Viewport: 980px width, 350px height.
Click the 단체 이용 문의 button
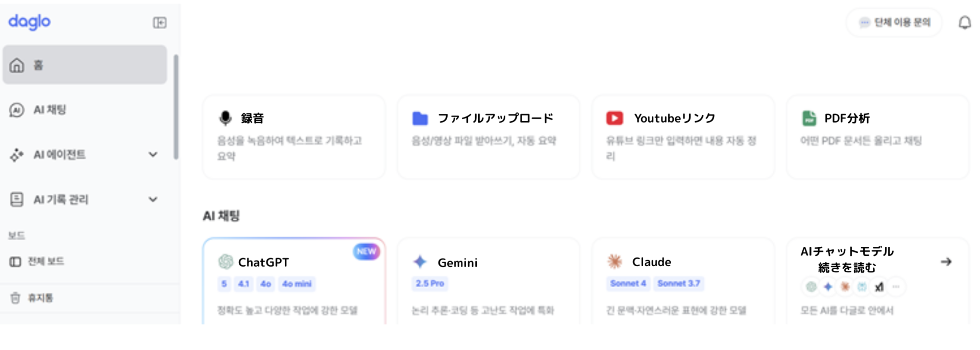pos(895,22)
